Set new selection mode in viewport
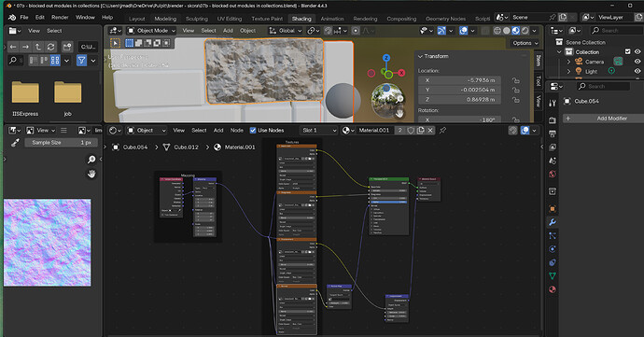The image size is (644, 337). click(130, 43)
